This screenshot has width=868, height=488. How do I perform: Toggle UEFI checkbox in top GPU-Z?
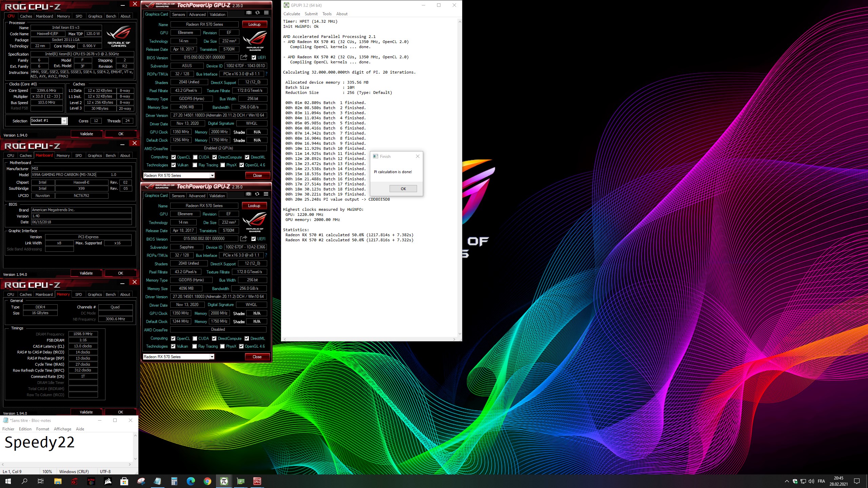(x=254, y=58)
